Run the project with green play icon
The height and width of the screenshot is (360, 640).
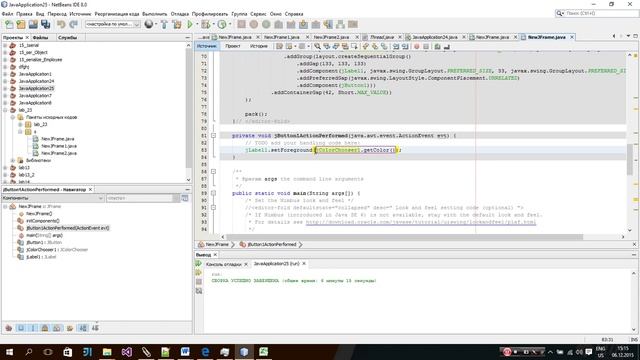(190, 24)
